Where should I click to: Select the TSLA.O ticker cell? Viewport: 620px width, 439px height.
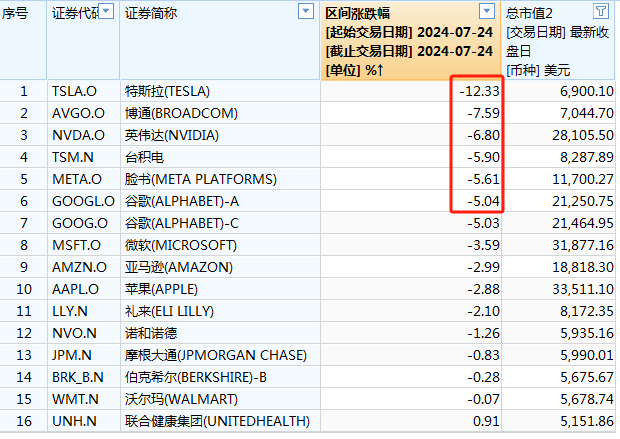click(x=83, y=91)
